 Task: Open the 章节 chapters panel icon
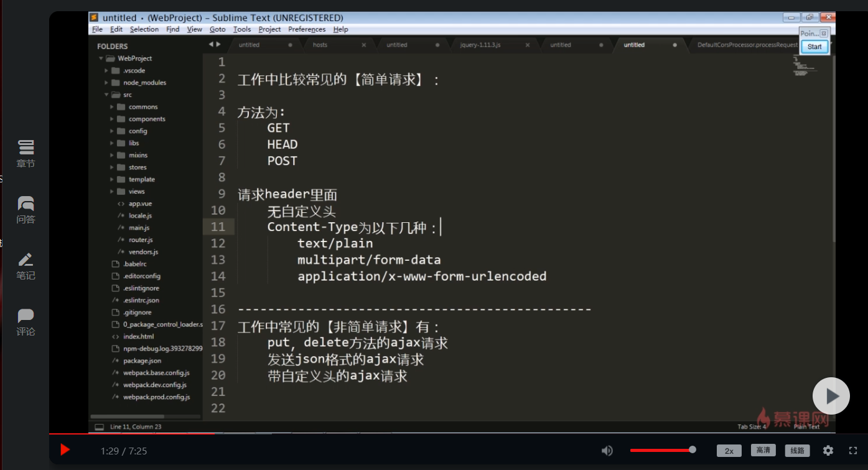click(26, 147)
